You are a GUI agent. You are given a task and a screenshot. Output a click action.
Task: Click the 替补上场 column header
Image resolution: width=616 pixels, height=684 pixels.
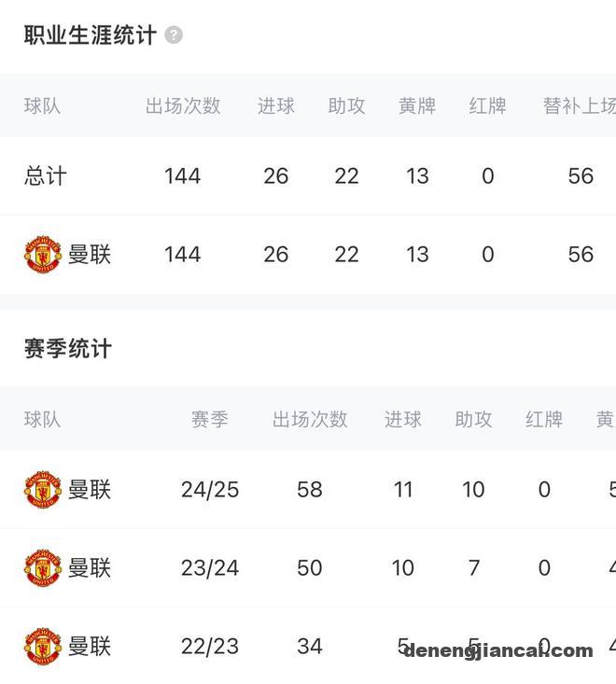click(580, 106)
